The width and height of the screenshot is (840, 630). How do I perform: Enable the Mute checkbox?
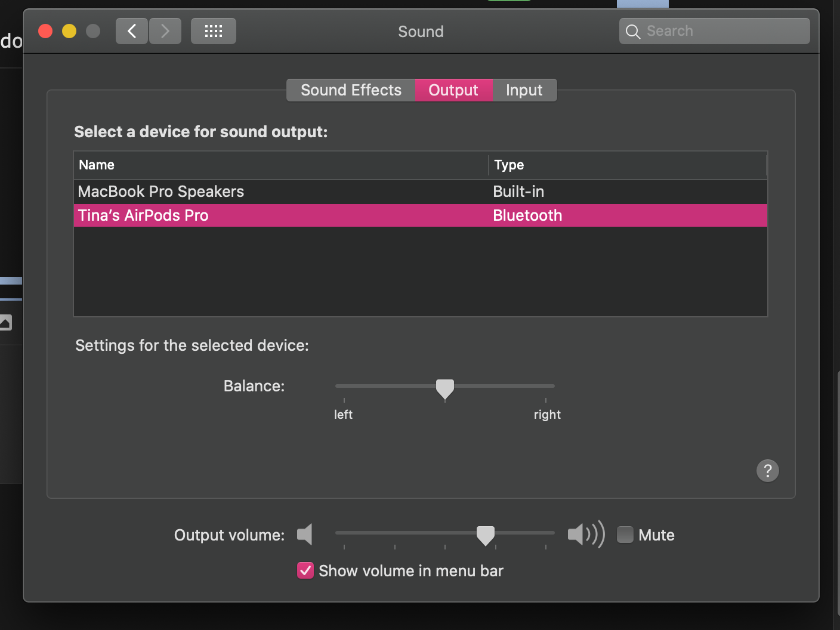pos(625,535)
